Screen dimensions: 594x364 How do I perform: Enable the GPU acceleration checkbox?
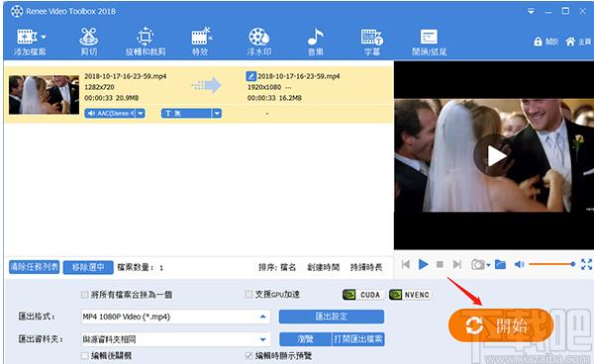pyautogui.click(x=248, y=294)
